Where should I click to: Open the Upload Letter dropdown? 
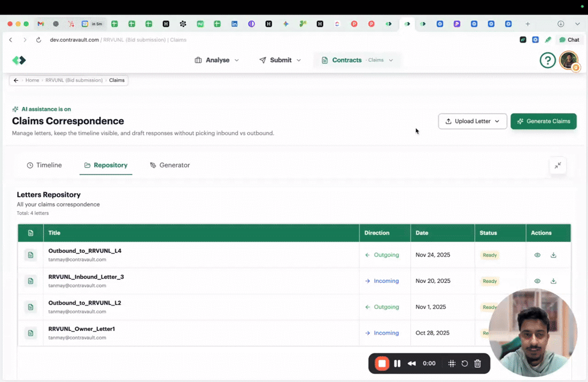pyautogui.click(x=472, y=121)
